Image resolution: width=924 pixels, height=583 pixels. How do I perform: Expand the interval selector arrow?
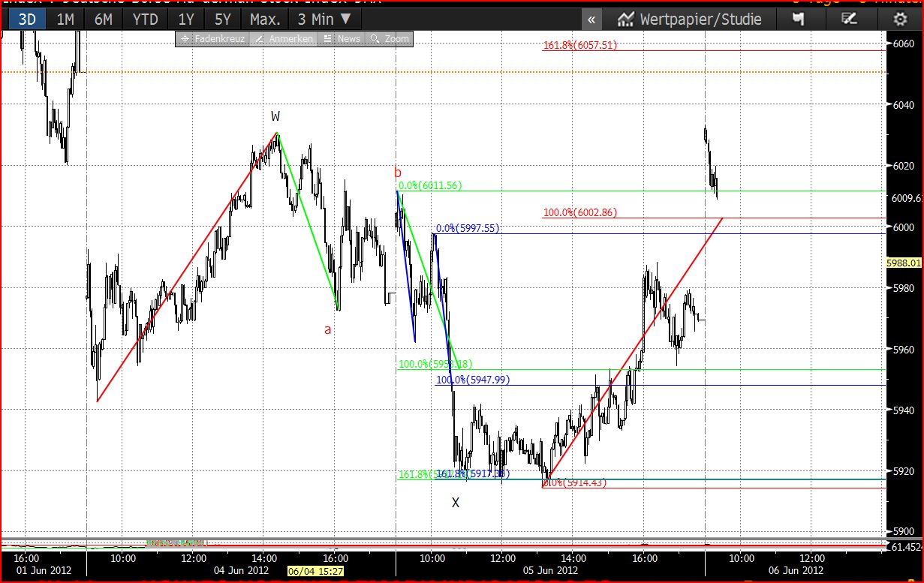(x=346, y=20)
